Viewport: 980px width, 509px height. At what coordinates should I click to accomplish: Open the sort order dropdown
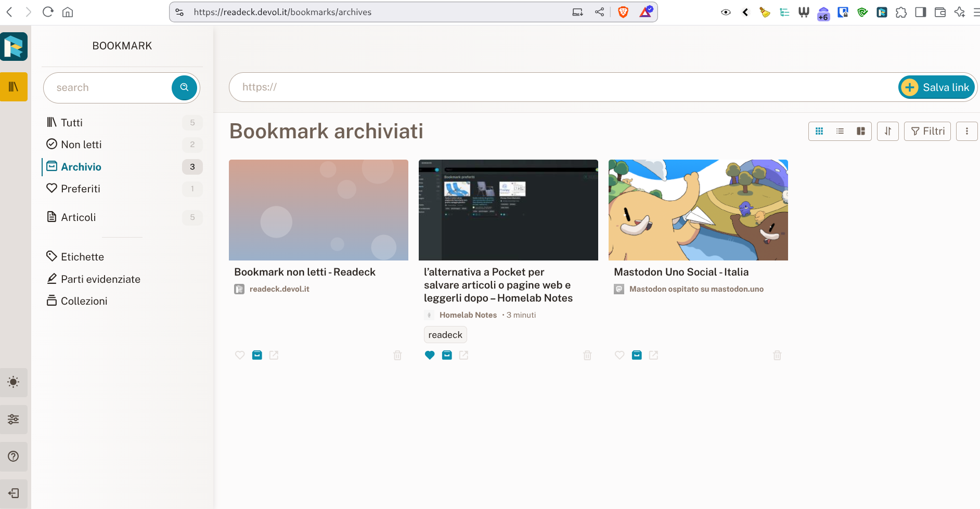click(888, 131)
